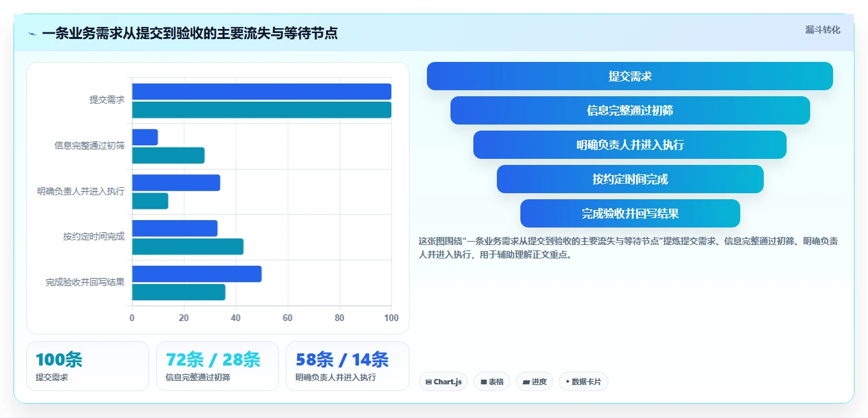This screenshot has height=418, width=868.
Task: Select the 提交需求 funnel stage
Action: click(x=630, y=76)
